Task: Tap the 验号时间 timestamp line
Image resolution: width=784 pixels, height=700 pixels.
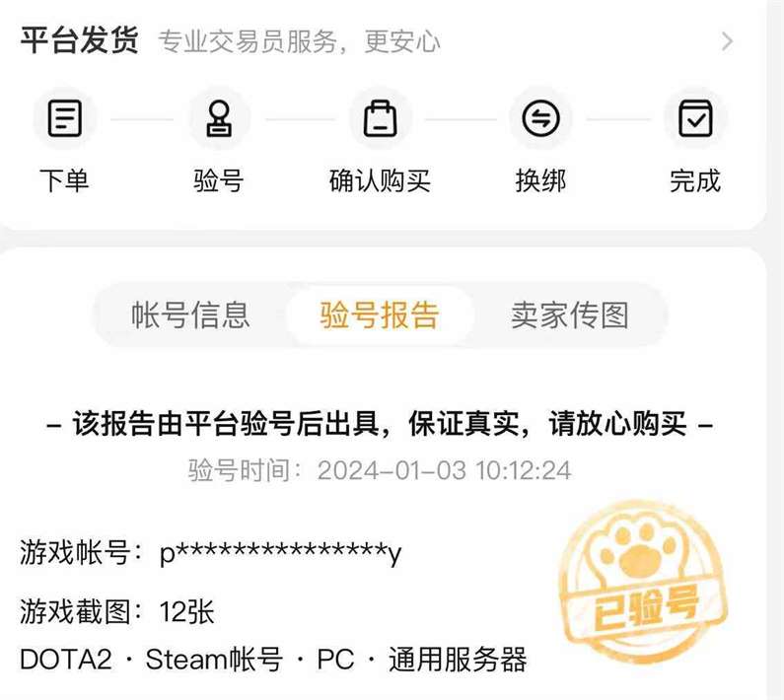Action: (380, 470)
